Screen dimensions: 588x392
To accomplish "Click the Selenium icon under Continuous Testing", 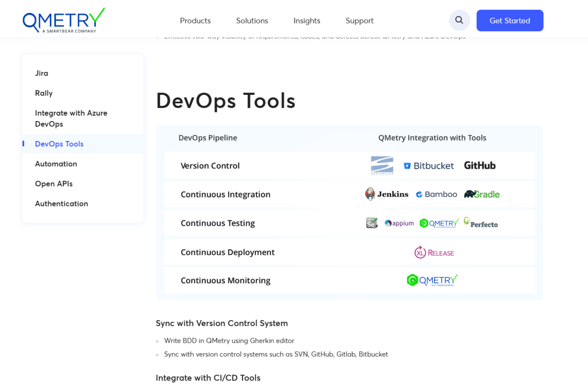I will (371, 223).
